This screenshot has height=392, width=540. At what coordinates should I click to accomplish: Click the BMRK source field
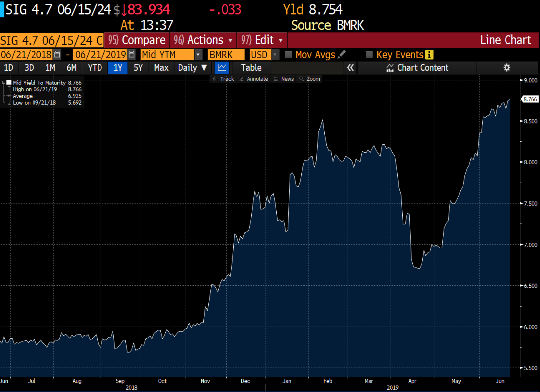coord(226,55)
